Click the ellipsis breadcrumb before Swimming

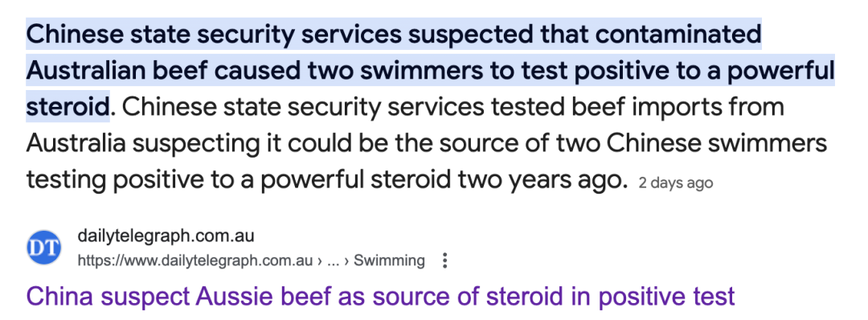pyautogui.click(x=334, y=261)
